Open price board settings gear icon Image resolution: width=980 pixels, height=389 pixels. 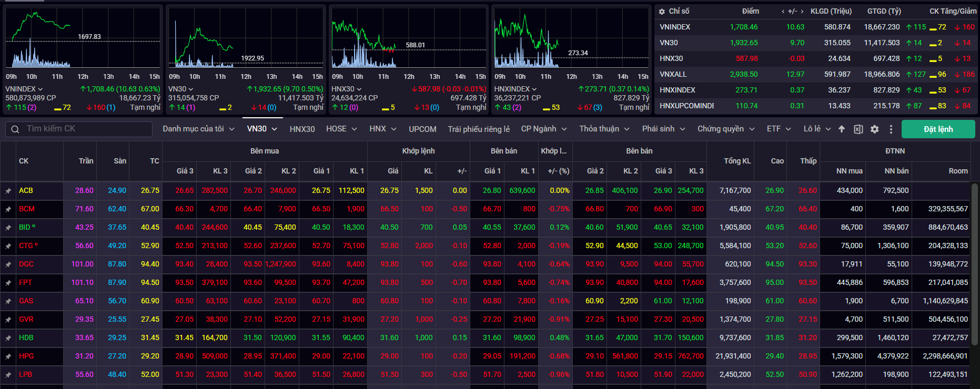[874, 129]
